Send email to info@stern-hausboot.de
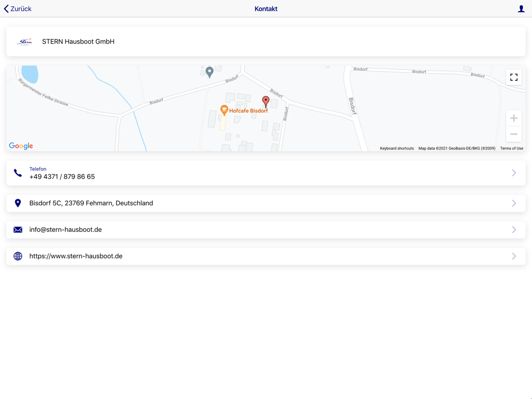The image size is (532, 399). coord(65,230)
